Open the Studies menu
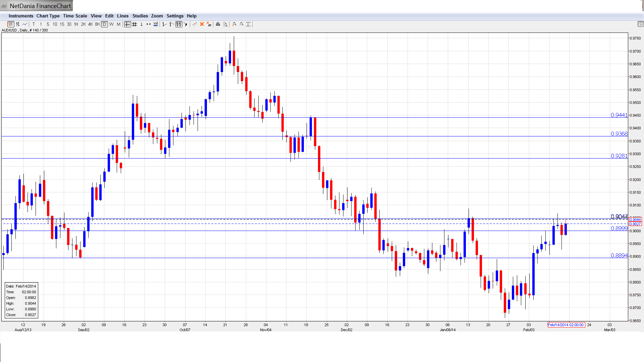The width and height of the screenshot is (644, 362). [x=140, y=16]
